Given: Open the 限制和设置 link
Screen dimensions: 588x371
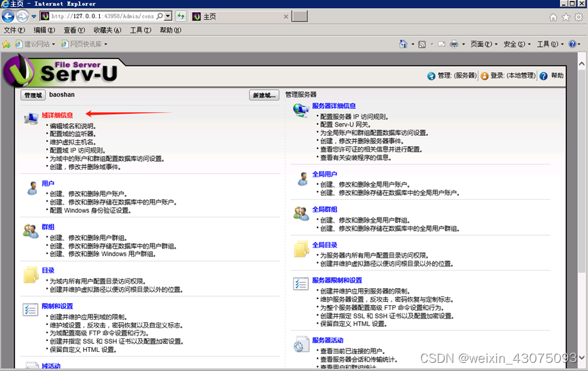Looking at the screenshot, I should click(57, 306).
